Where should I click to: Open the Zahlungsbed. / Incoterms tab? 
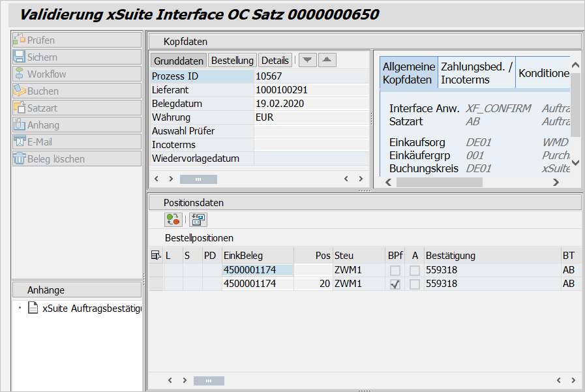[476, 73]
